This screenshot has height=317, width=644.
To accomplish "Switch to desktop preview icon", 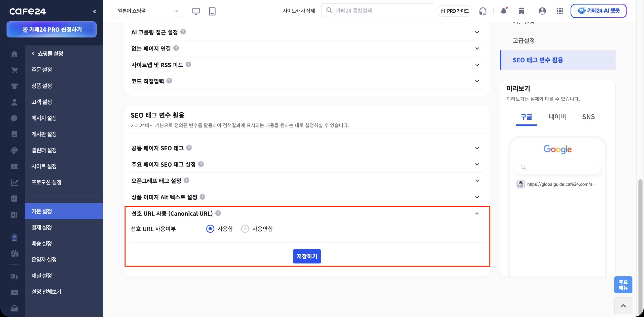I will coord(196,11).
